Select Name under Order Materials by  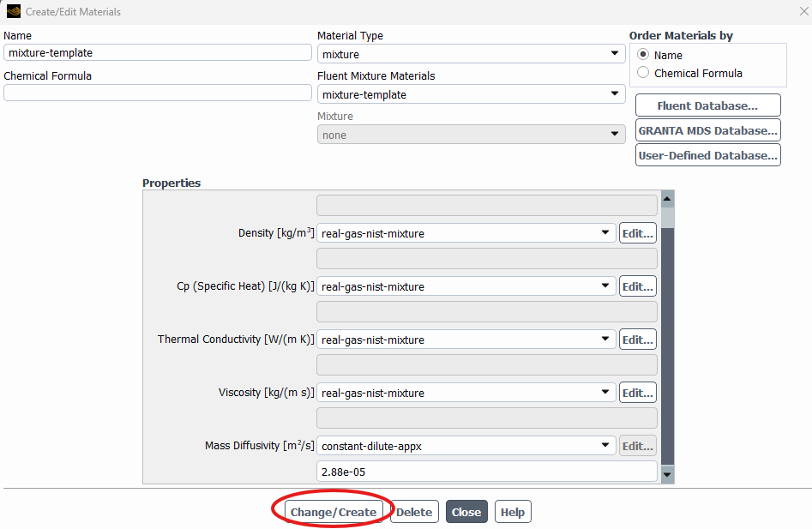click(643, 54)
